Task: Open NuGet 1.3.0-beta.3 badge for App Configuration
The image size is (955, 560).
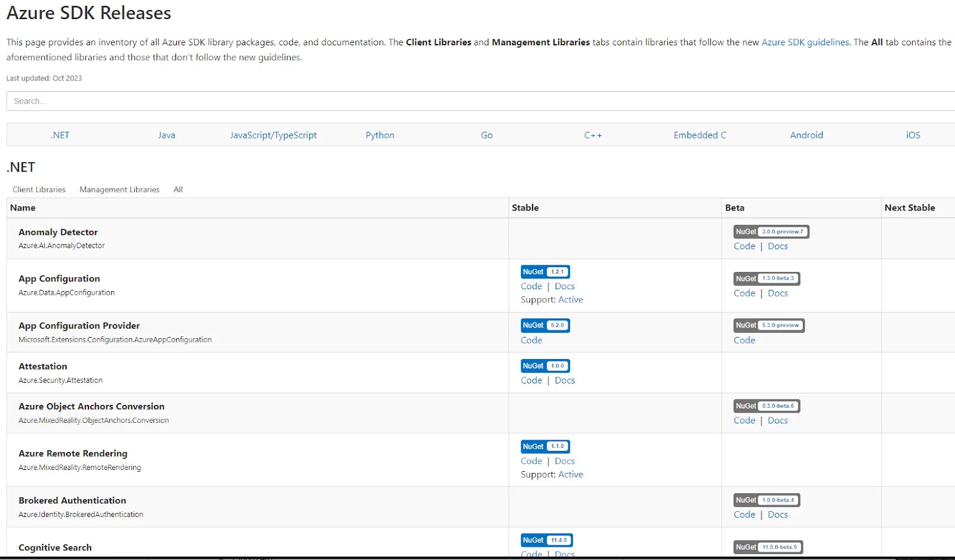Action: pos(766,279)
